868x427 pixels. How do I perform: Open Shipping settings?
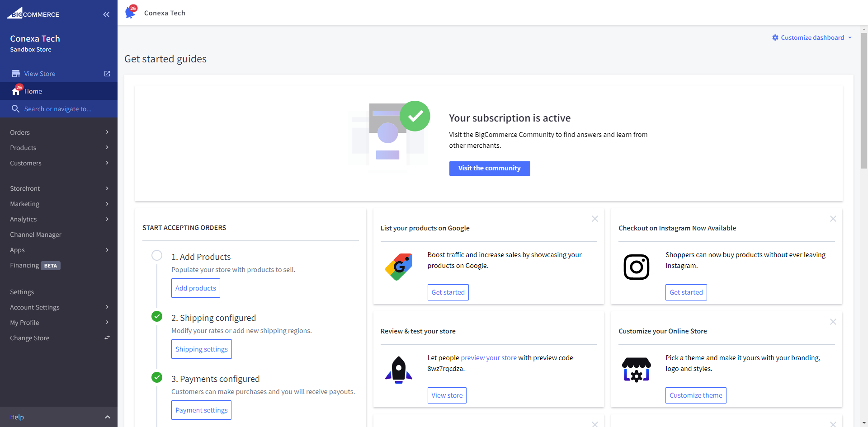pyautogui.click(x=202, y=349)
